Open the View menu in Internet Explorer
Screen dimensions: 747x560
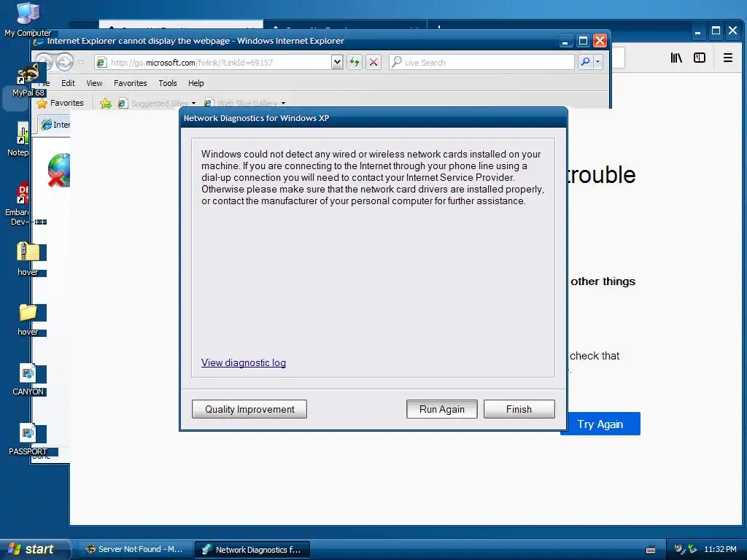tap(94, 83)
